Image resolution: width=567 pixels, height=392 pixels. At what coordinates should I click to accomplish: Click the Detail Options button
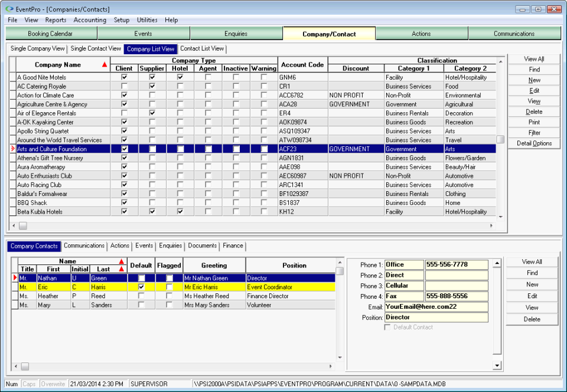pyautogui.click(x=534, y=143)
